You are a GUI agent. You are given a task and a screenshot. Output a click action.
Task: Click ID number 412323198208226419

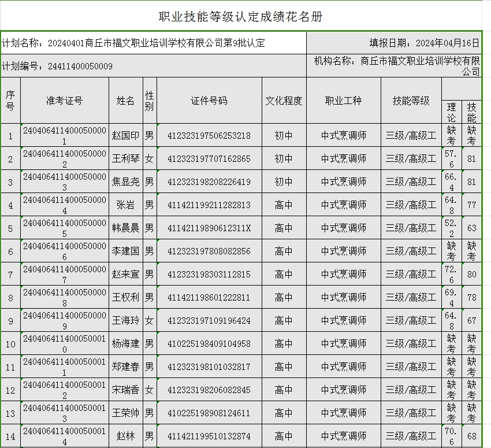209,182
